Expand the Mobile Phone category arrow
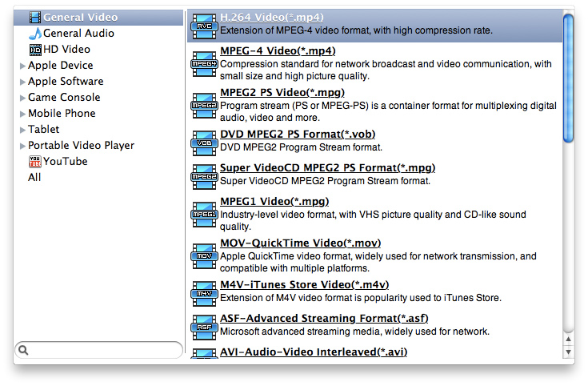Image resolution: width=588 pixels, height=386 pixels. (x=22, y=115)
